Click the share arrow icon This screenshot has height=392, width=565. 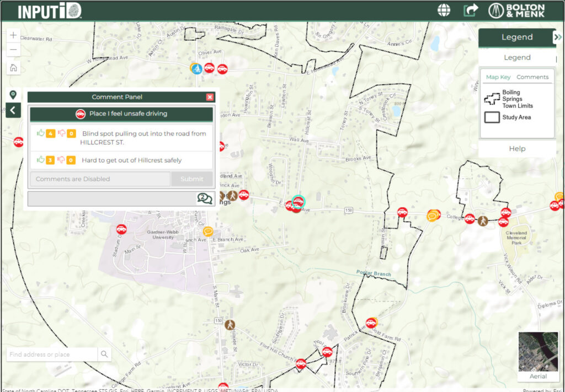tap(470, 10)
